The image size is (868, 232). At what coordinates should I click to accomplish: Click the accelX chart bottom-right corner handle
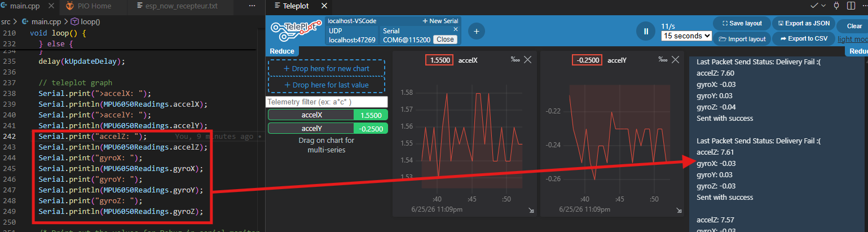pos(531,210)
